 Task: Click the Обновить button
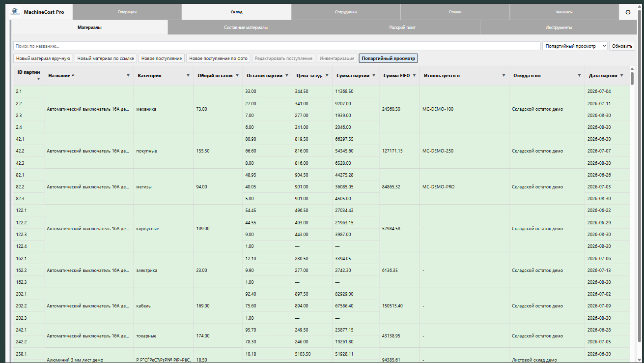[622, 46]
